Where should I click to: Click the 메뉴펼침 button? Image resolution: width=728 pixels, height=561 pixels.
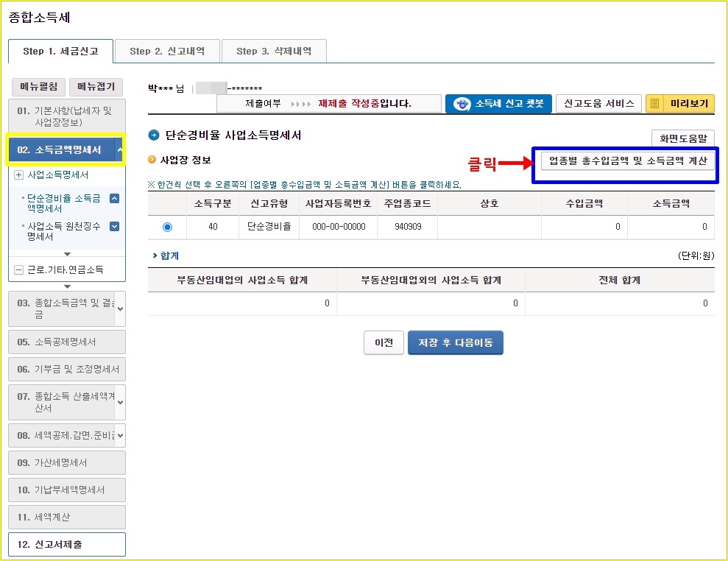(38, 87)
